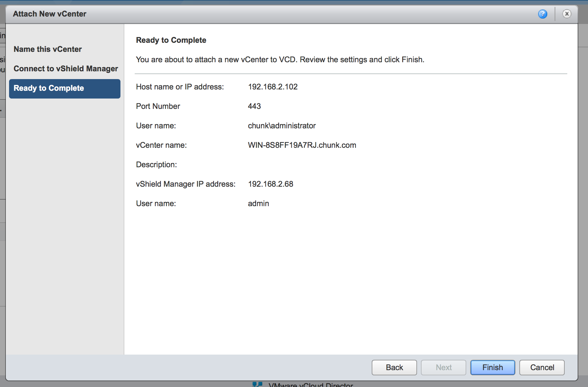
Task: Click the Back button
Action: pos(394,367)
